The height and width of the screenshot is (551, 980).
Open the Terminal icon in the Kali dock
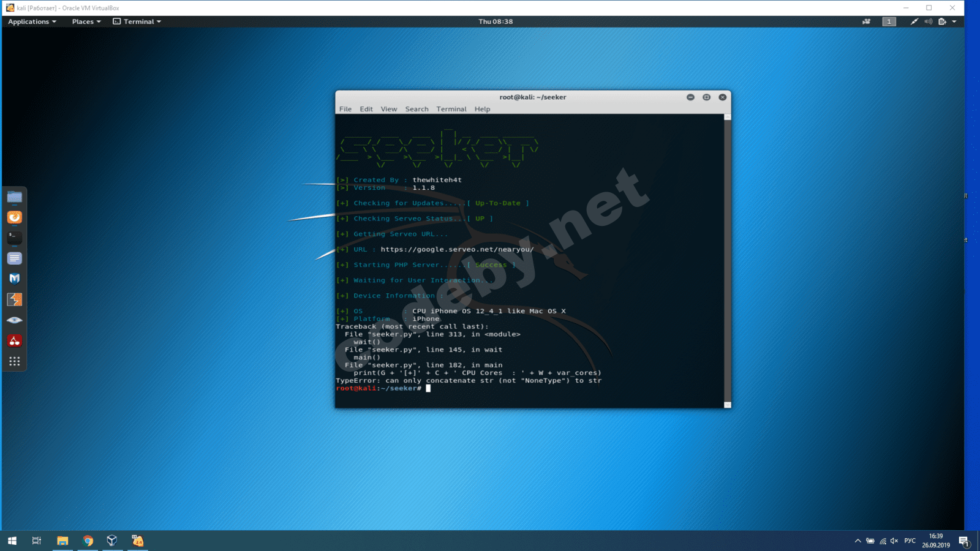pyautogui.click(x=15, y=238)
